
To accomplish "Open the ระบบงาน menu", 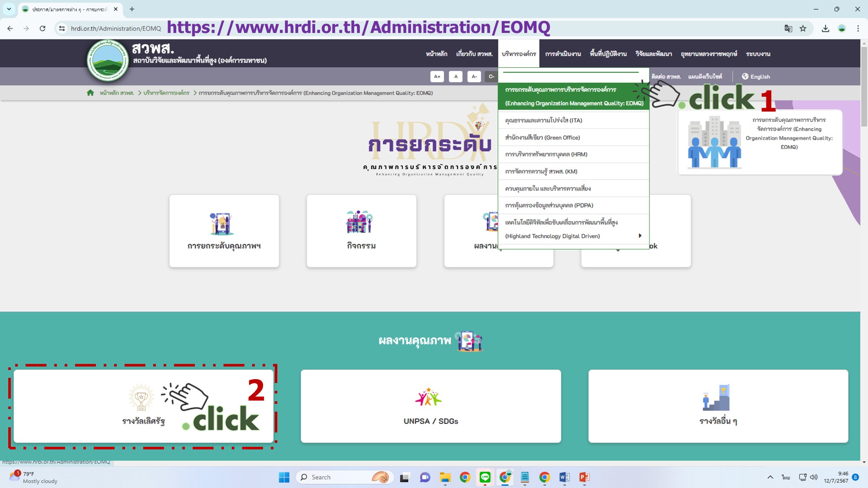I will 758,54.
